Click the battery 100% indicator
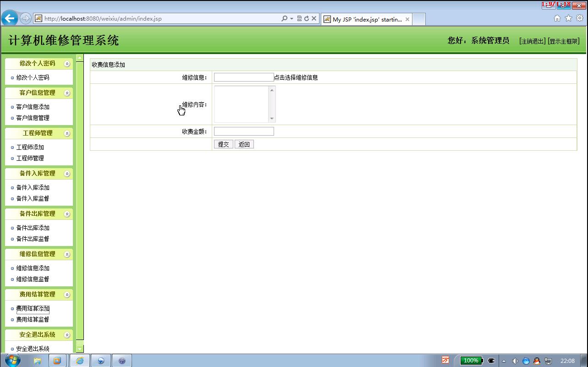The width and height of the screenshot is (588, 367). 471,361
